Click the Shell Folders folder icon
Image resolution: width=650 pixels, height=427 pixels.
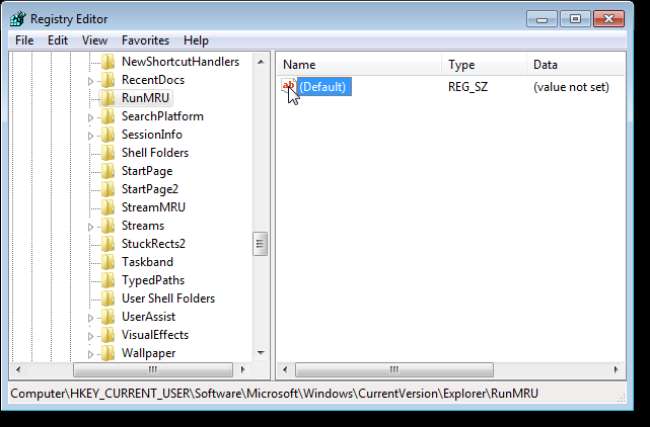tap(108, 153)
